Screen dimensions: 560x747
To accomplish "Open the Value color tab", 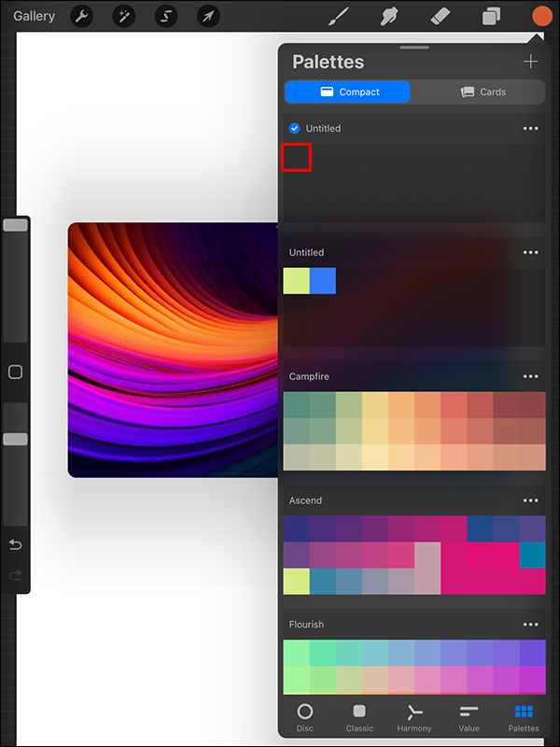I will coord(469,718).
